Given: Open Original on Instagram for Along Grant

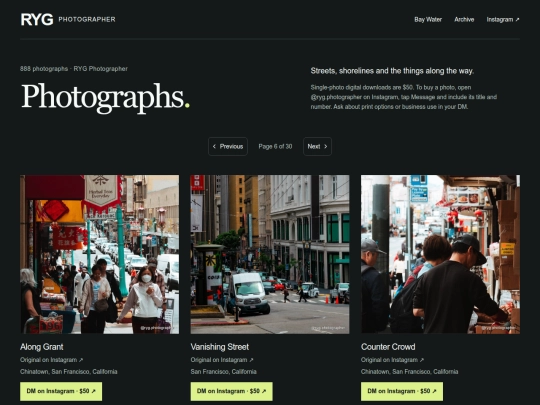Looking at the screenshot, I should click(x=51, y=360).
